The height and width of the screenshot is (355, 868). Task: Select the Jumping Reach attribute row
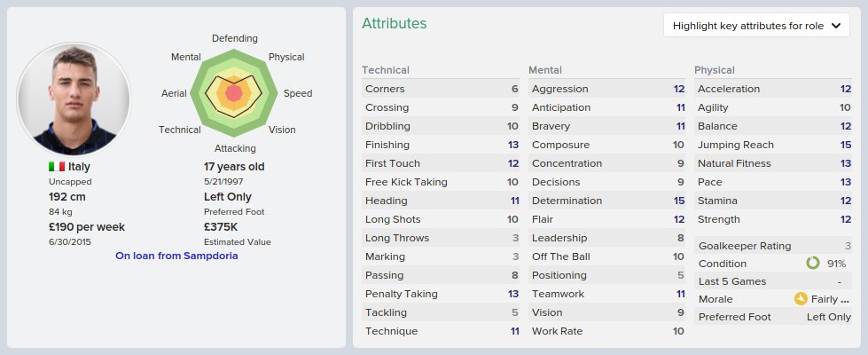tap(775, 145)
